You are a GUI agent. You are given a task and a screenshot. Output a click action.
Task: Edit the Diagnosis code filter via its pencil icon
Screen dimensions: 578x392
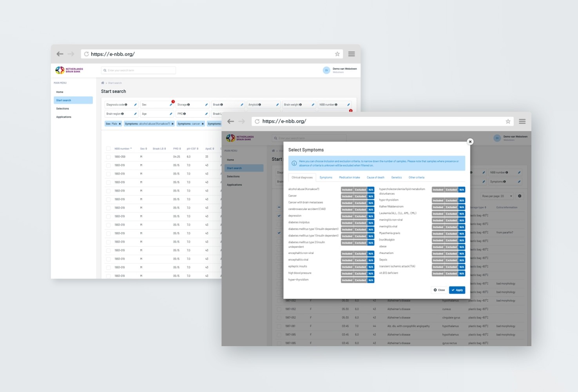136,105
